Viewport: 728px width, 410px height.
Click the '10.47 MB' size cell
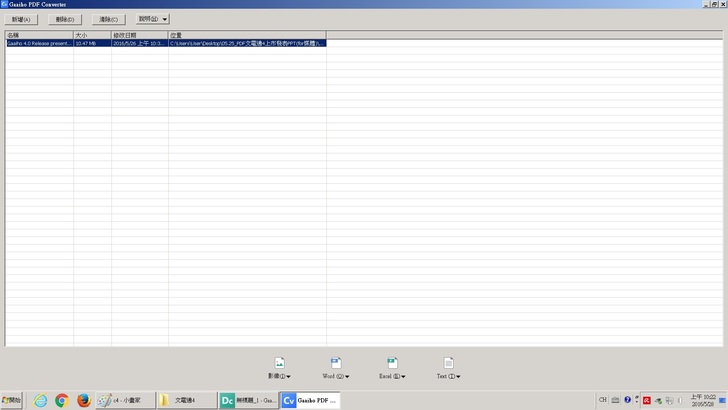tap(92, 43)
